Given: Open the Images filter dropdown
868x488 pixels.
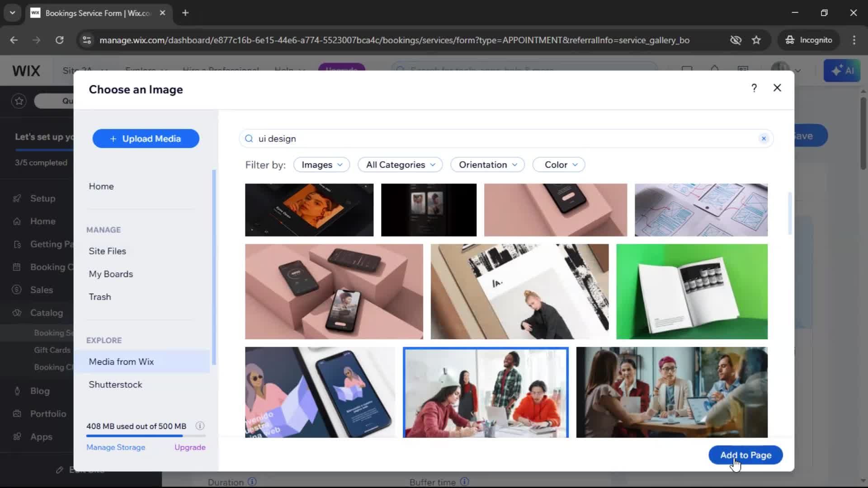Looking at the screenshot, I should pyautogui.click(x=322, y=164).
